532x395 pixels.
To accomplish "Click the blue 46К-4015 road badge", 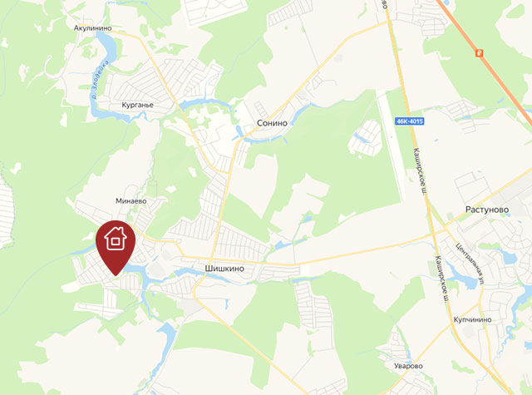I will tap(410, 121).
